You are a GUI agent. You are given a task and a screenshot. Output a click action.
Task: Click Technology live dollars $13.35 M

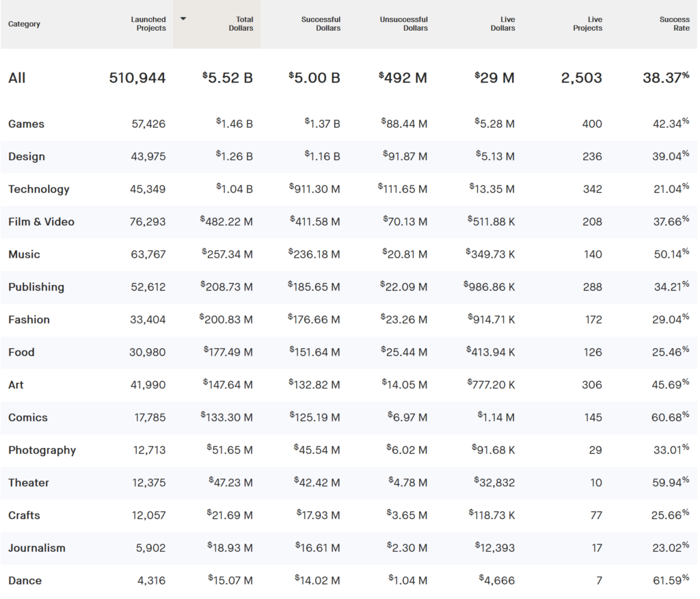(492, 189)
